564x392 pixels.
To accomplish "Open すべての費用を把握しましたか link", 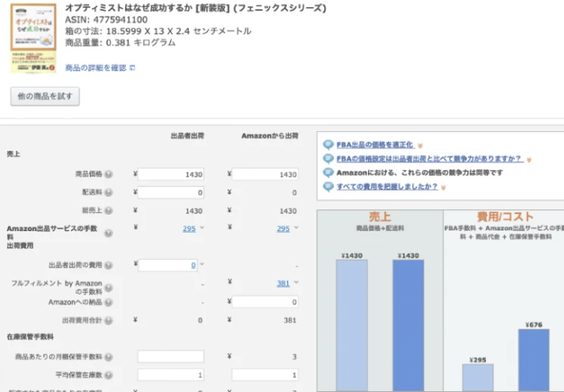I will [x=387, y=187].
